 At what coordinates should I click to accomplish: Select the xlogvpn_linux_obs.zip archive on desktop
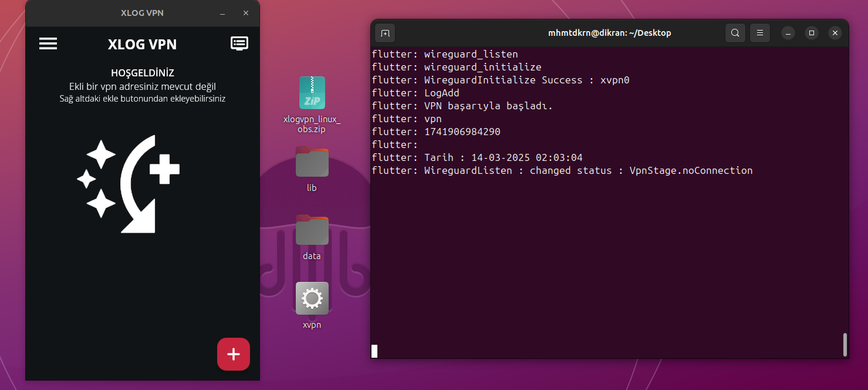click(312, 93)
